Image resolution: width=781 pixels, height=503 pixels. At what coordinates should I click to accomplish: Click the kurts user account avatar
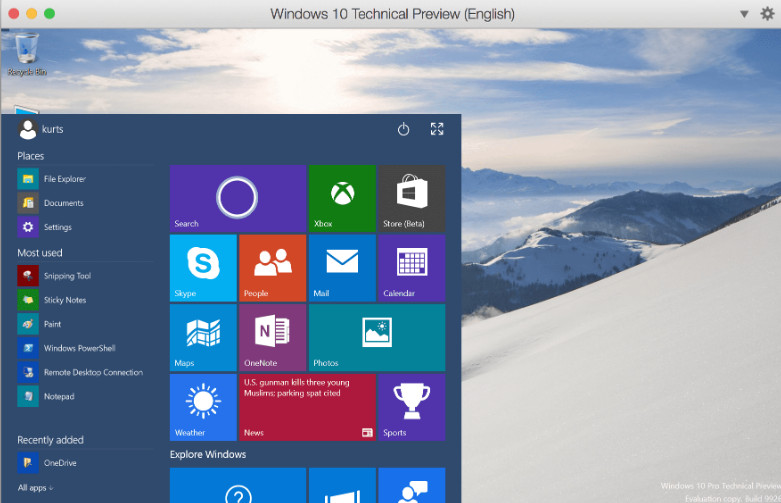pos(28,129)
